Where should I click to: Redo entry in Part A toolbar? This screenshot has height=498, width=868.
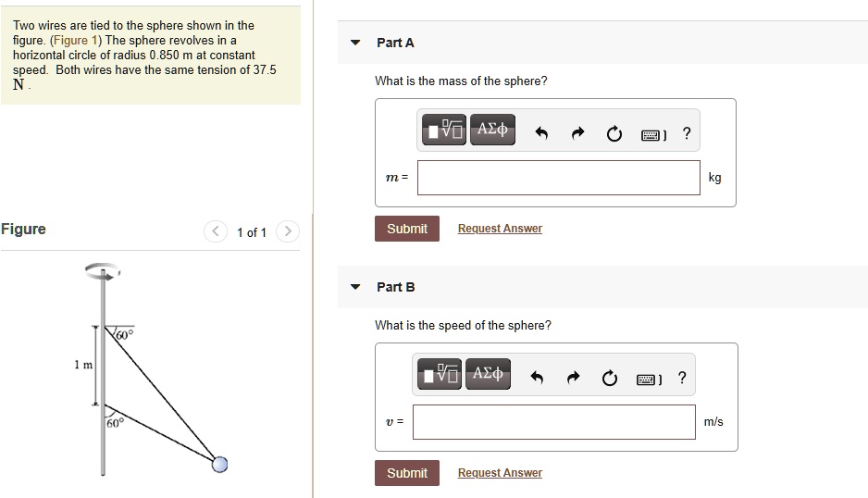(x=578, y=134)
